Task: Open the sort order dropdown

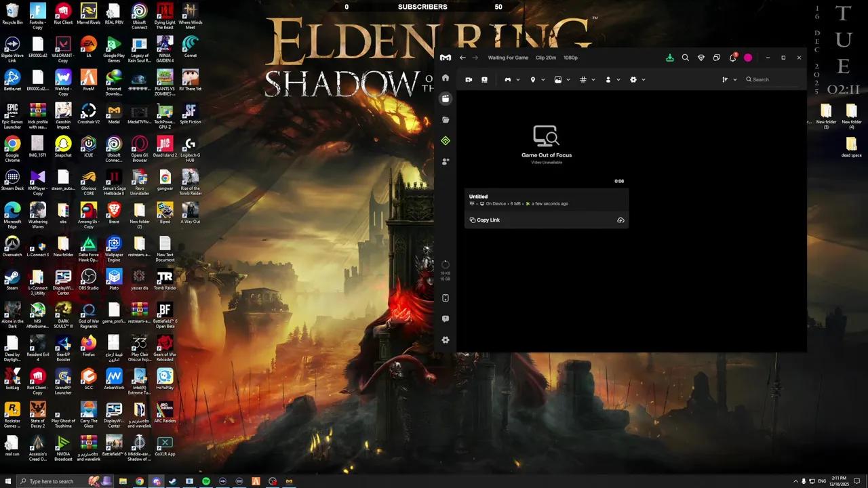Action: (730, 80)
